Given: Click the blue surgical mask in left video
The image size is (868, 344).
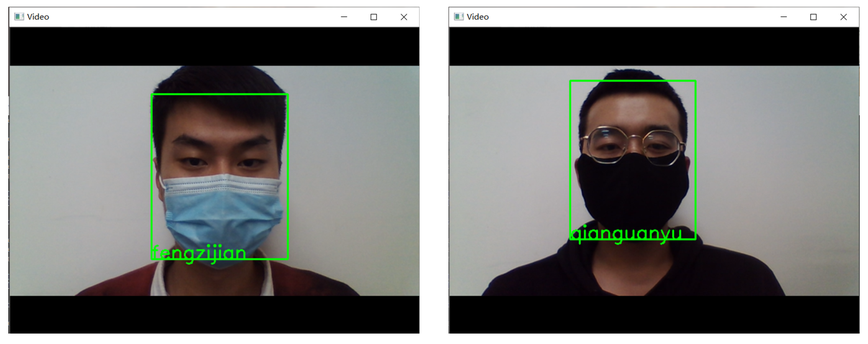Looking at the screenshot, I should point(222,212).
